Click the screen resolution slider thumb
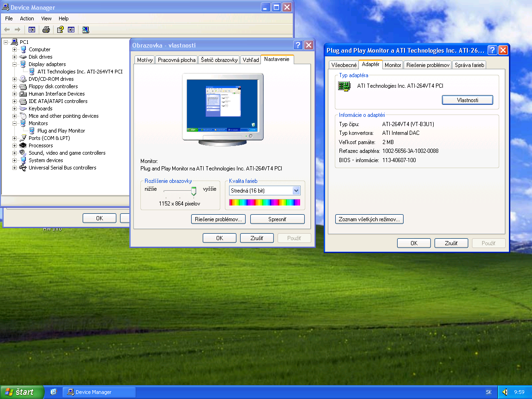Image resolution: width=532 pixels, height=399 pixels. point(193,191)
